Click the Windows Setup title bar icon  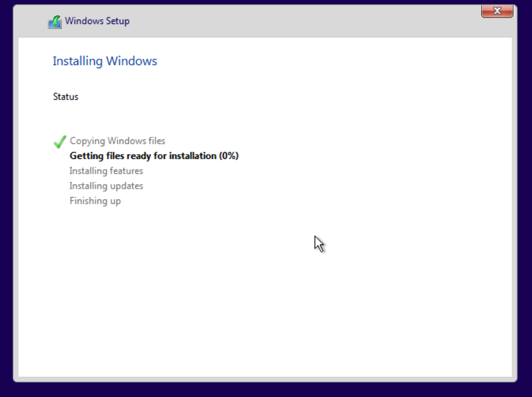click(55, 21)
